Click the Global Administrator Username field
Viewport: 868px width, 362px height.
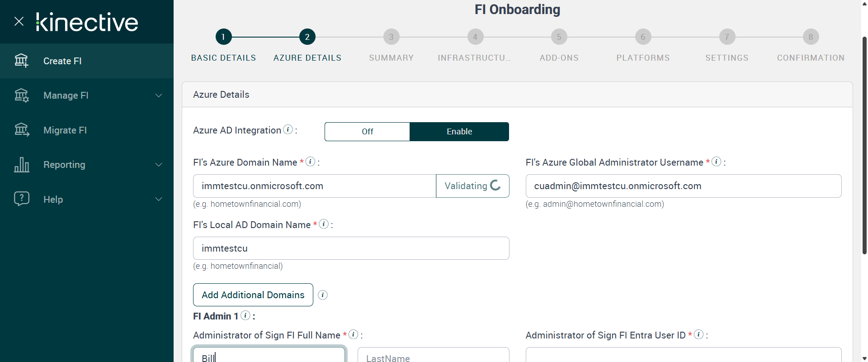click(x=683, y=186)
